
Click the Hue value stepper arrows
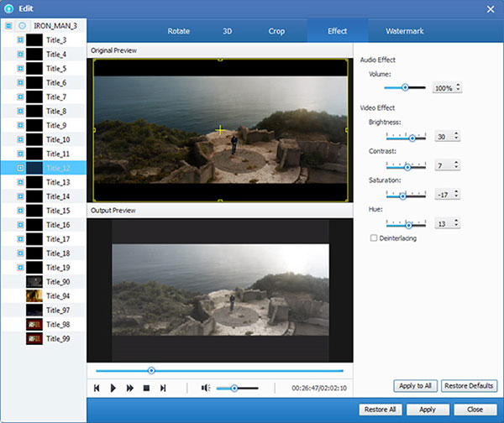click(x=456, y=222)
